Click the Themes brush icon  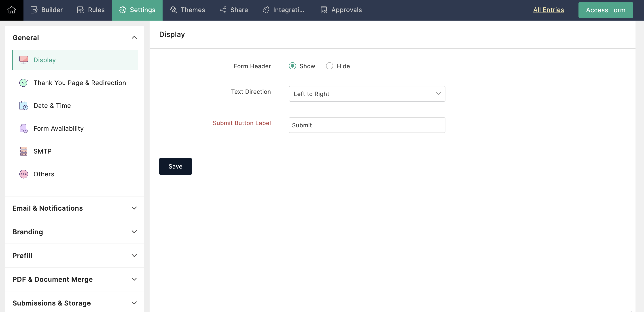(x=173, y=10)
